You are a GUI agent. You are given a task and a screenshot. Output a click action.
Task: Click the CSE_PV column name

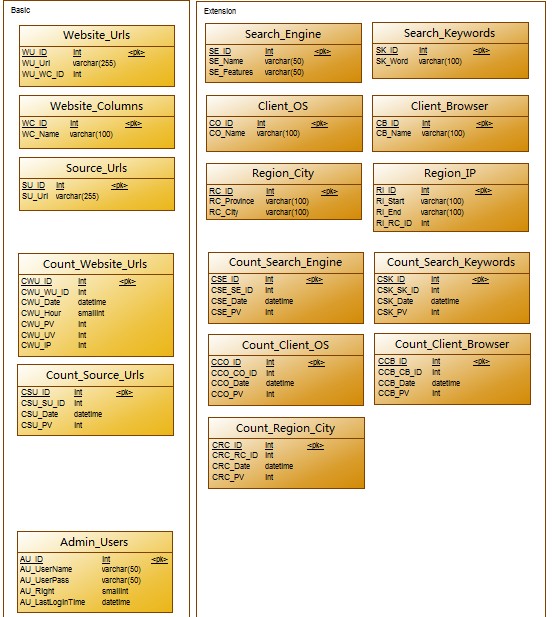click(226, 312)
